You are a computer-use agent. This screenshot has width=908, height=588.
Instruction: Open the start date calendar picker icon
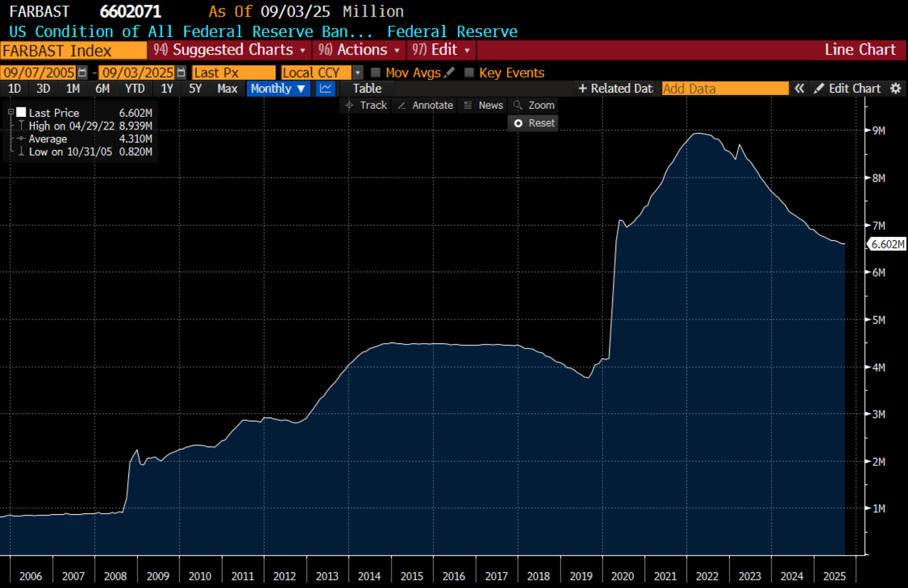82,72
